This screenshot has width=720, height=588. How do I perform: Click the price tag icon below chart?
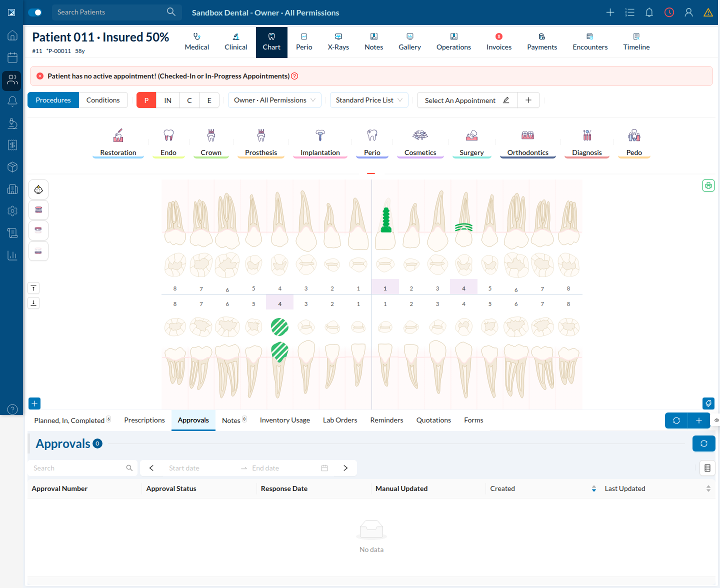[708, 403]
